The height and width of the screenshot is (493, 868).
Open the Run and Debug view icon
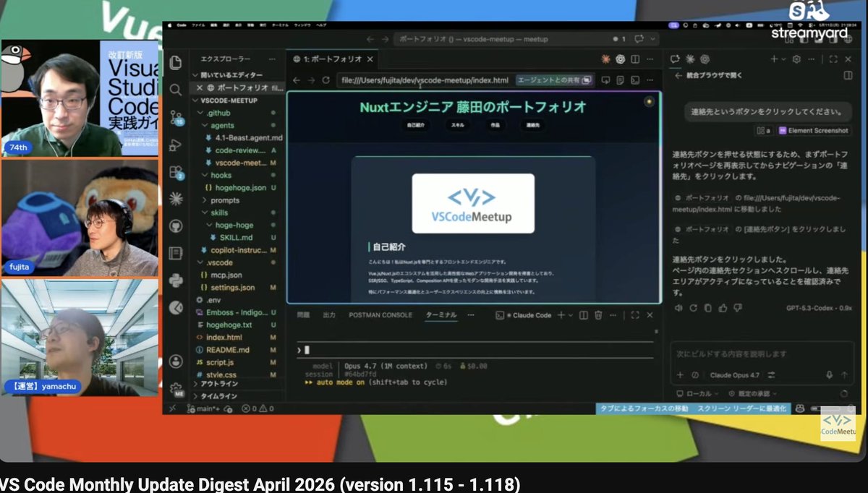(175, 145)
